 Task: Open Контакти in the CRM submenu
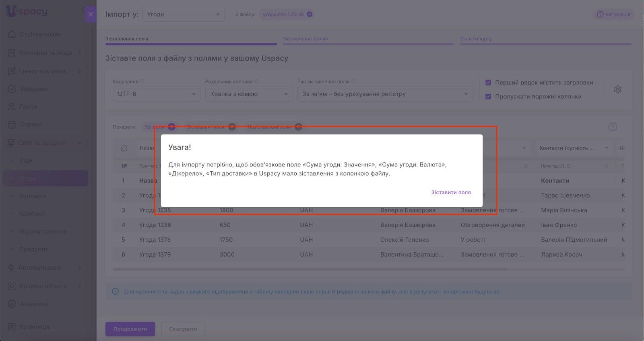[33, 196]
